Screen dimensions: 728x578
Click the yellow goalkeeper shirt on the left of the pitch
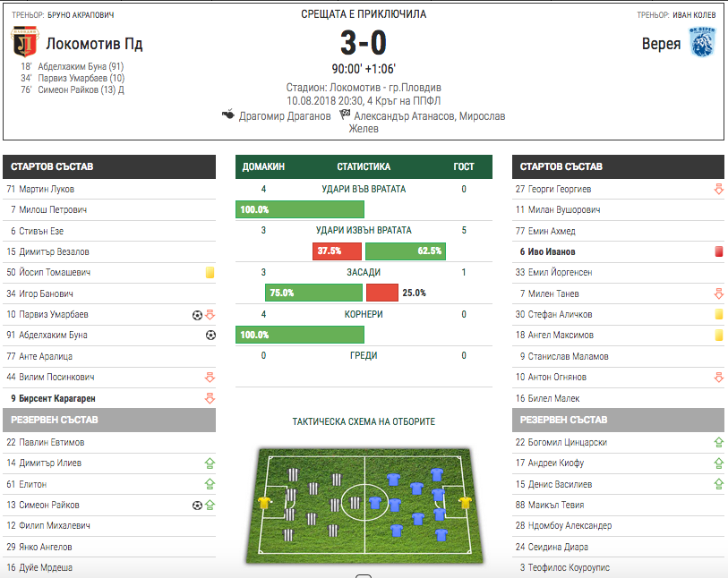tap(264, 503)
